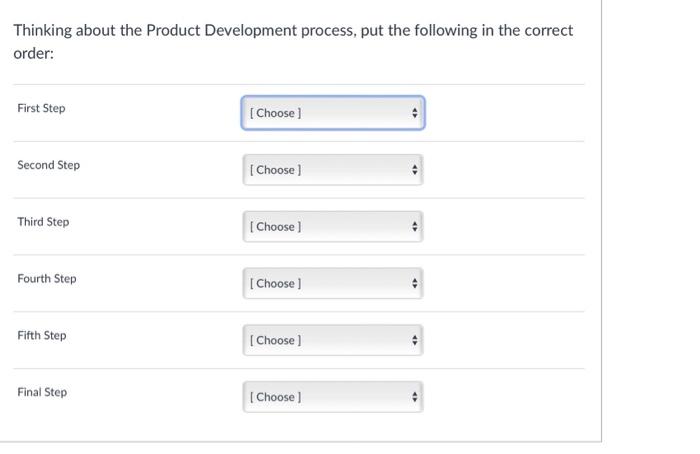700x454 pixels.
Task: Click the Final Step dropdown arrow icon
Action: pyautogui.click(x=415, y=398)
